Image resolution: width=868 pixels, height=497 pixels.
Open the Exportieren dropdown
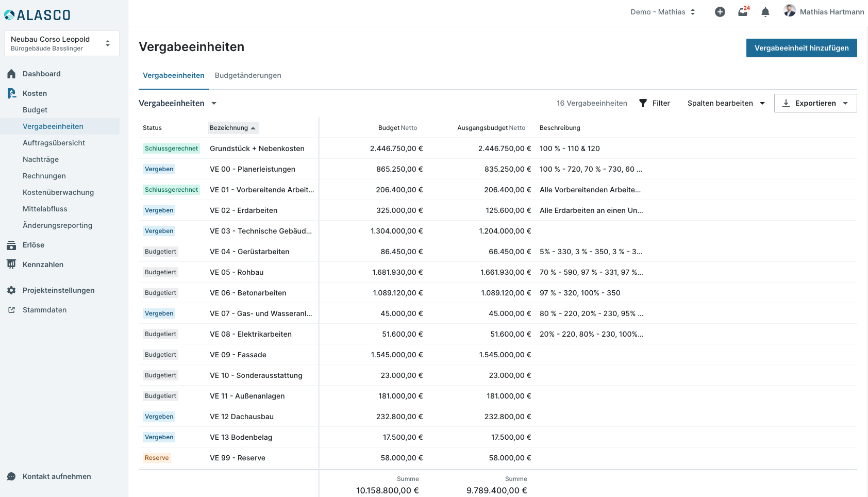click(815, 103)
